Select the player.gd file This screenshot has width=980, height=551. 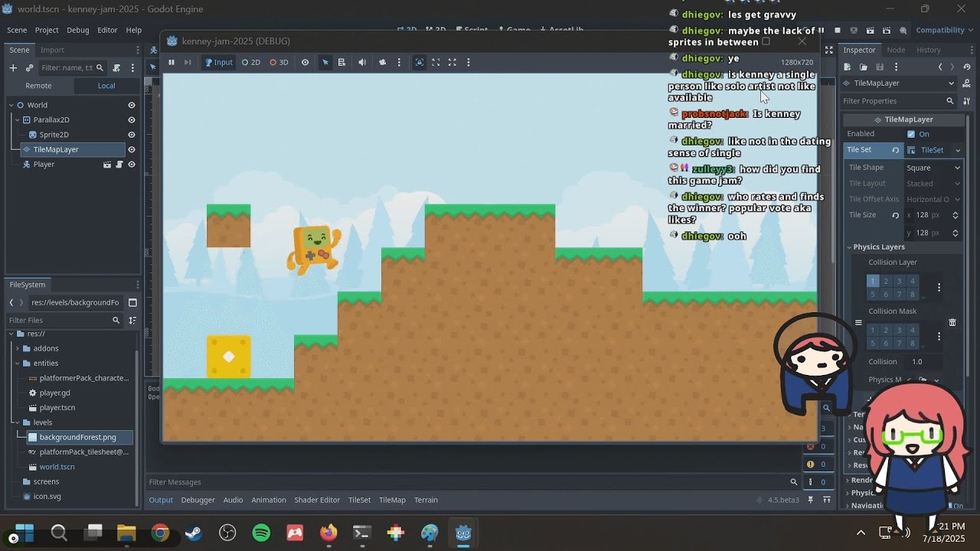click(54, 393)
